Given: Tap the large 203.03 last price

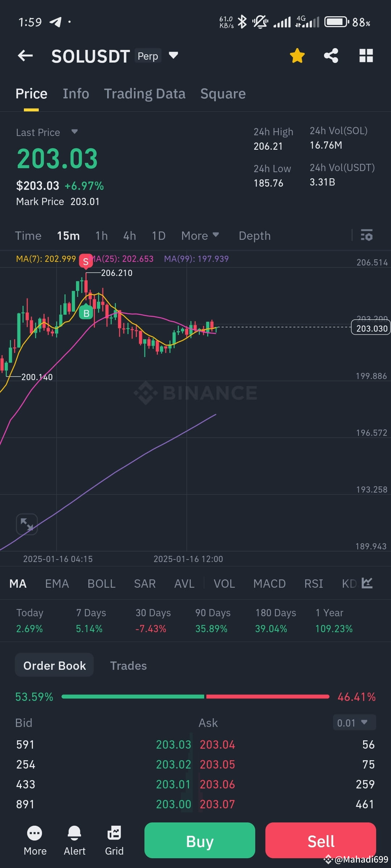Looking at the screenshot, I should [x=57, y=159].
